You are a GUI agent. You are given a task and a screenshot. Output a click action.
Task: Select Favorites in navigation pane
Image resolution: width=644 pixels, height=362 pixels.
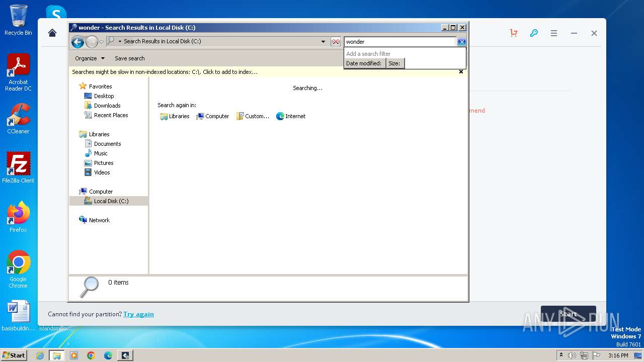[x=100, y=86]
